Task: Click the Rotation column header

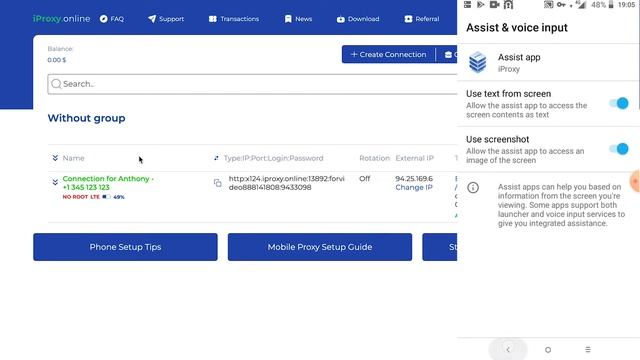Action: pos(375,158)
